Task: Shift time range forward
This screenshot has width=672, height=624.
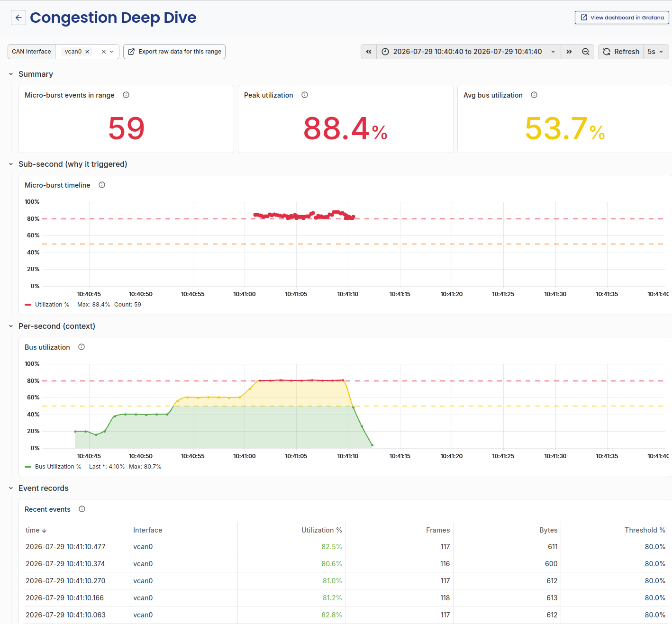Action: 569,52
